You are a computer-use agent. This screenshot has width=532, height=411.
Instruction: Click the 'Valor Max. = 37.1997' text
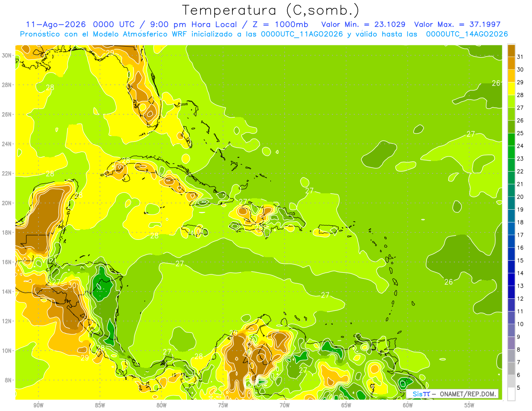click(x=457, y=24)
